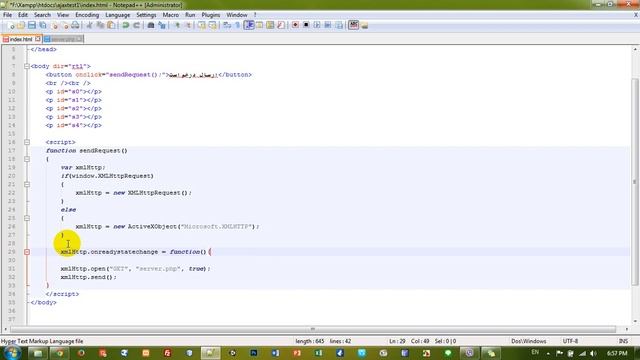Screen dimensions: 640x360
Task: Toggle Show All Characters toolbar button
Action: [238, 25]
